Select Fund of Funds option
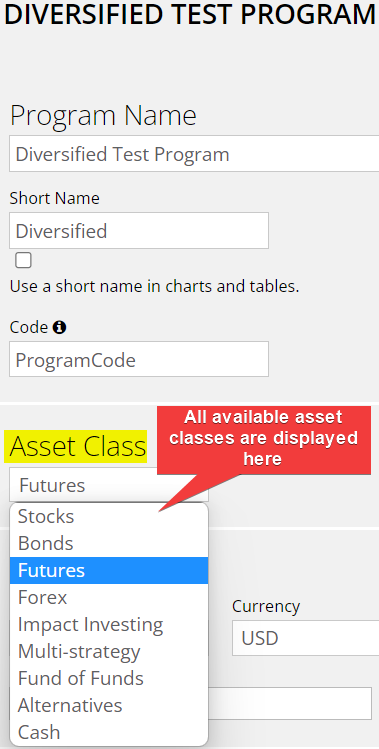 [x=109, y=678]
